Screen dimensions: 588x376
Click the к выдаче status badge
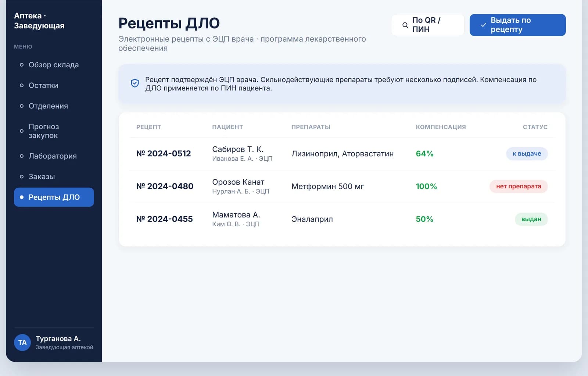pos(527,154)
